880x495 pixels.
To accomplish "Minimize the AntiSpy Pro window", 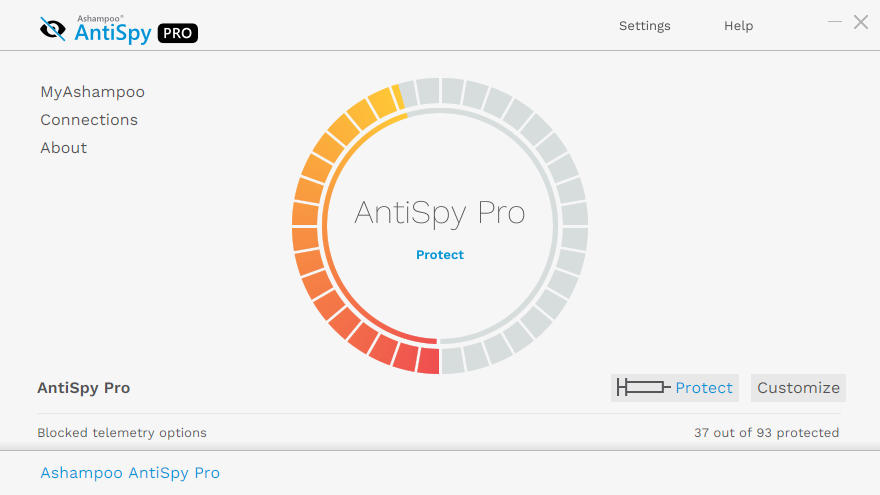I will tap(835, 22).
